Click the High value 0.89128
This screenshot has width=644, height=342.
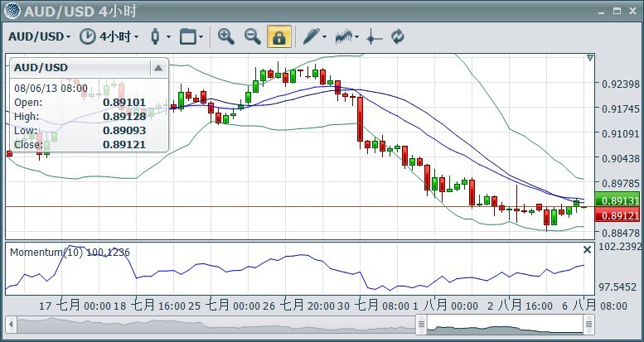[124, 117]
